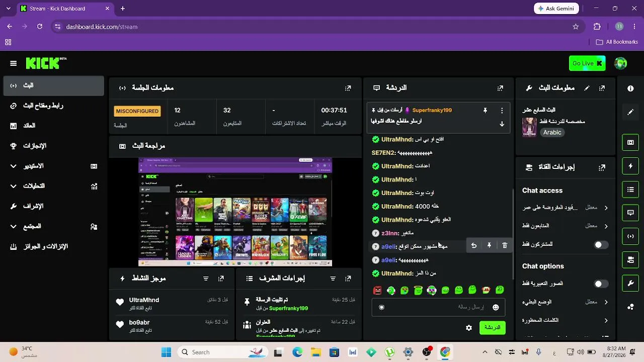Click z3lnn username in chat

pyautogui.click(x=390, y=233)
